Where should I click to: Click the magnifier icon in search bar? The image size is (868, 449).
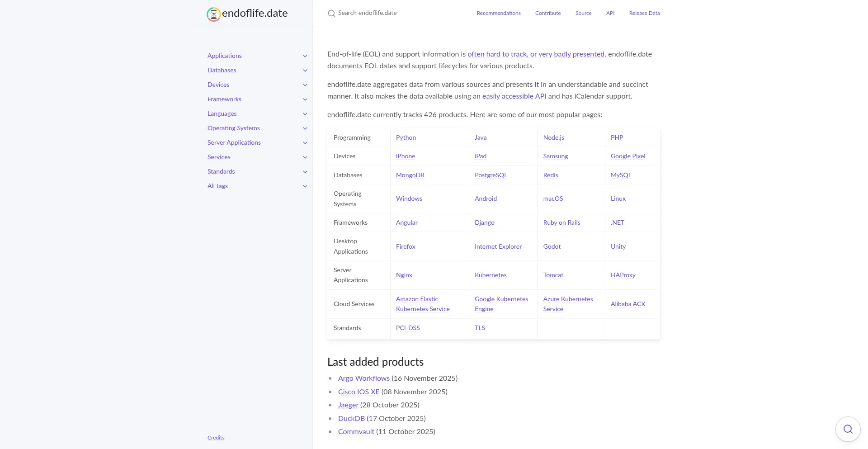[x=331, y=14]
